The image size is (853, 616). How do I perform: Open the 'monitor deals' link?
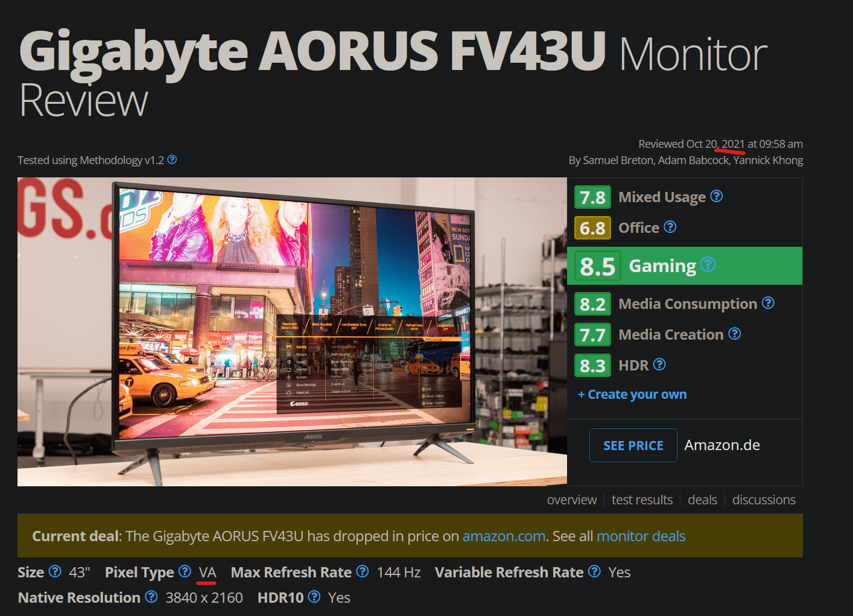click(641, 536)
